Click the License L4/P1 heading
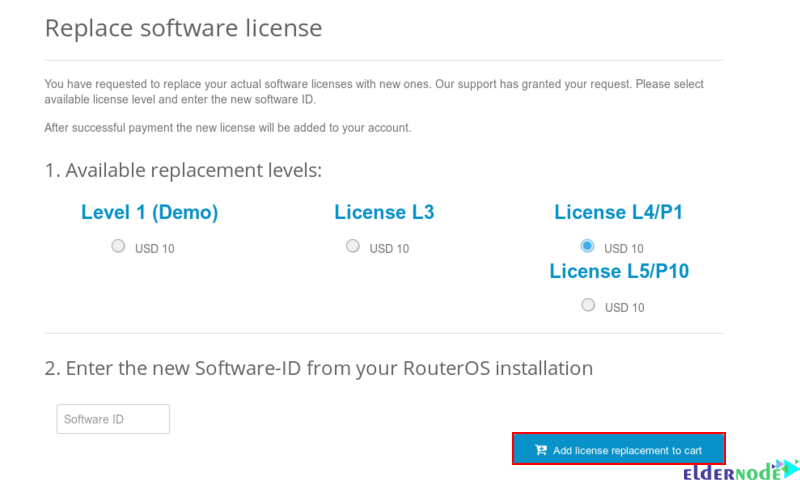Screen dimensions: 800x480 click(x=618, y=212)
